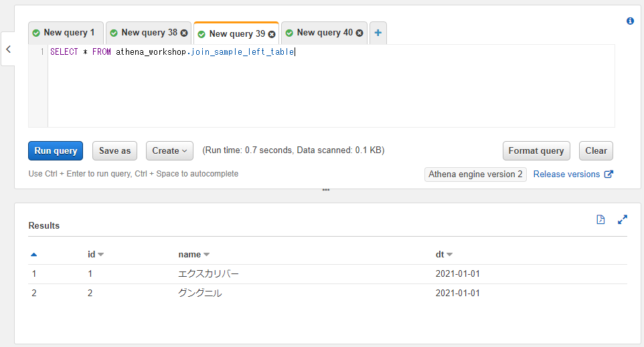Add a new query tab with plus icon
The width and height of the screenshot is (644, 347).
click(x=378, y=33)
